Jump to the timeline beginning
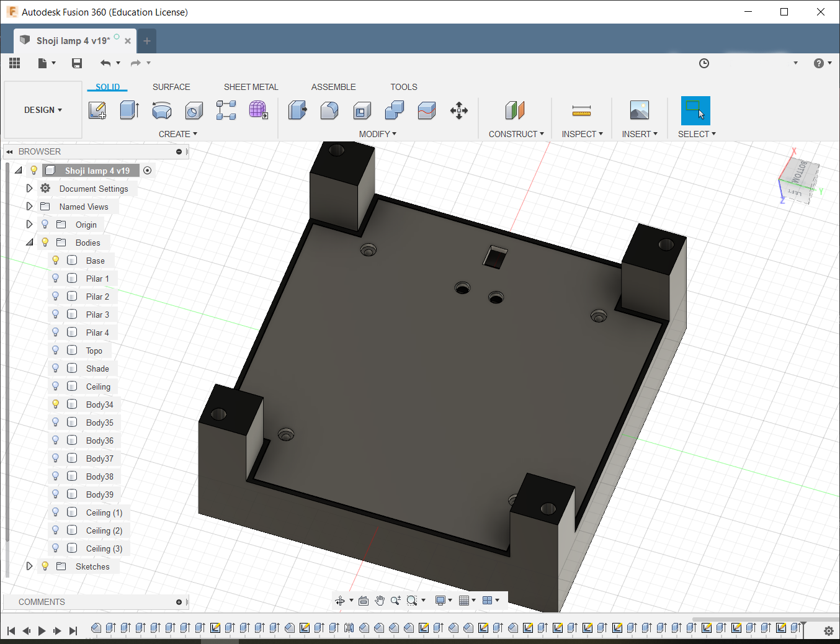The width and height of the screenshot is (840, 644). click(x=11, y=631)
